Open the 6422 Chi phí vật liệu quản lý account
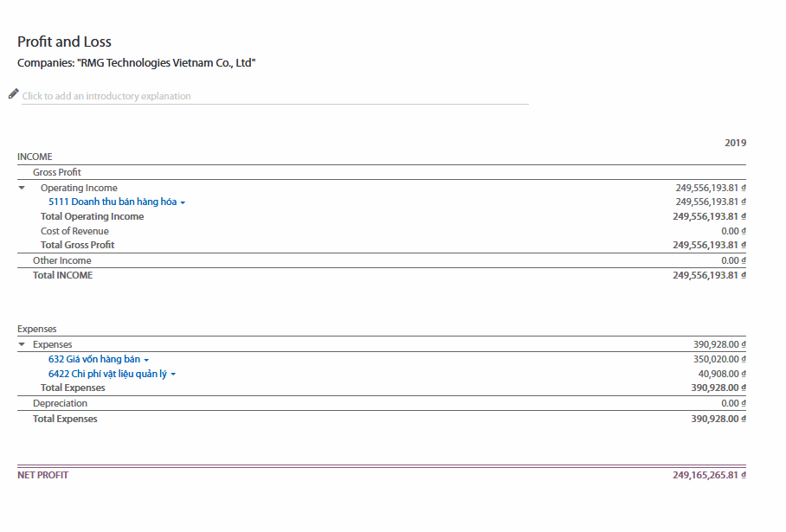 pos(107,374)
